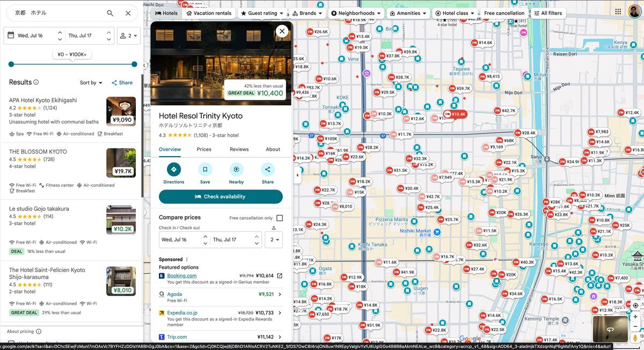This screenshot has width=644, height=350.
Task: Open Street View pegman icon
Action: (x=635, y=338)
